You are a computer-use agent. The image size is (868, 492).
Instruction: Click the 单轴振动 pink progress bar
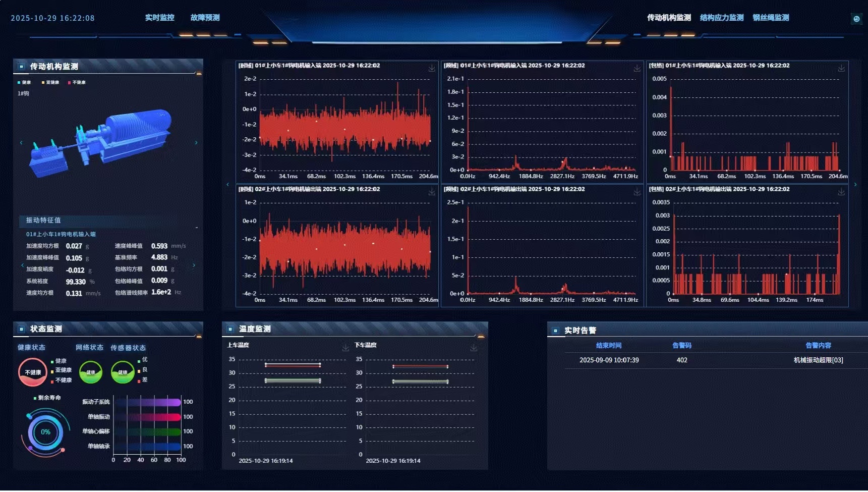click(147, 417)
